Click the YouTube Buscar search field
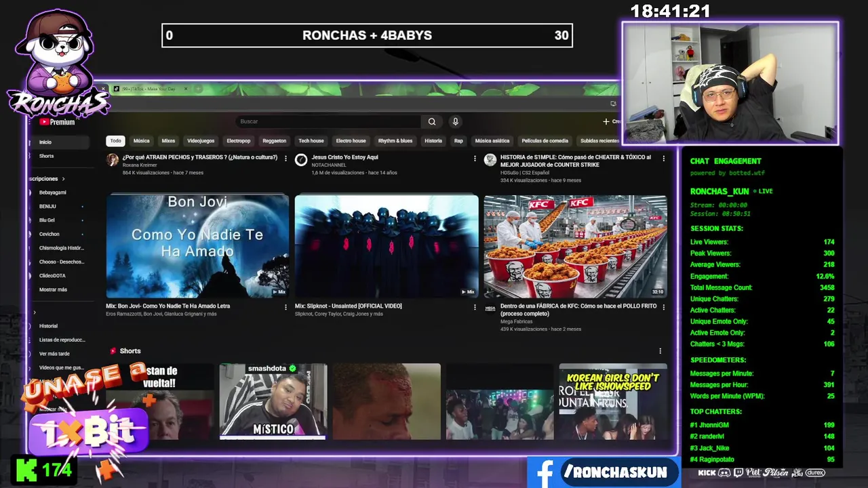868x488 pixels. pyautogui.click(x=329, y=121)
